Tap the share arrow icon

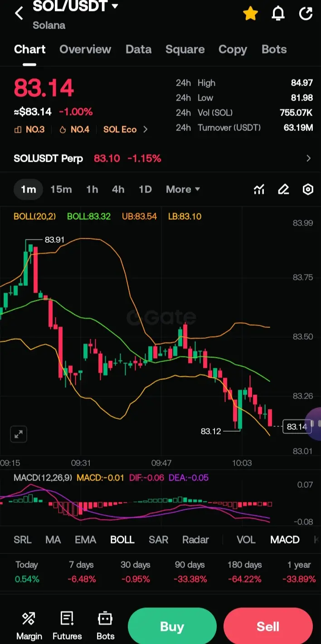point(306,14)
